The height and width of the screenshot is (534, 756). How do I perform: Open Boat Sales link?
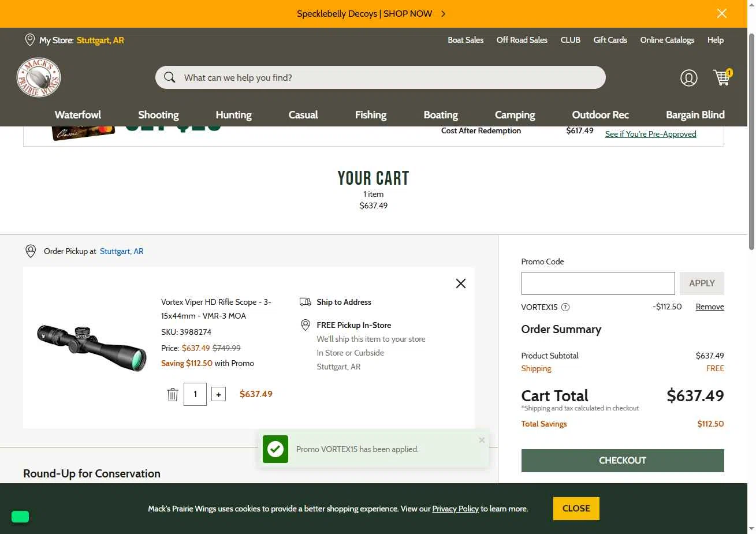pos(465,40)
